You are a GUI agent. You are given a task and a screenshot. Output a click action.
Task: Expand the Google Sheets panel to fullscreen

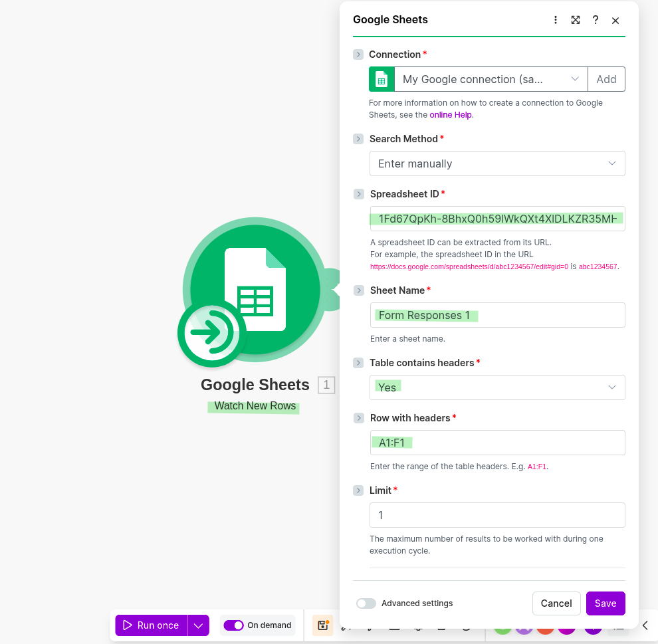click(576, 20)
